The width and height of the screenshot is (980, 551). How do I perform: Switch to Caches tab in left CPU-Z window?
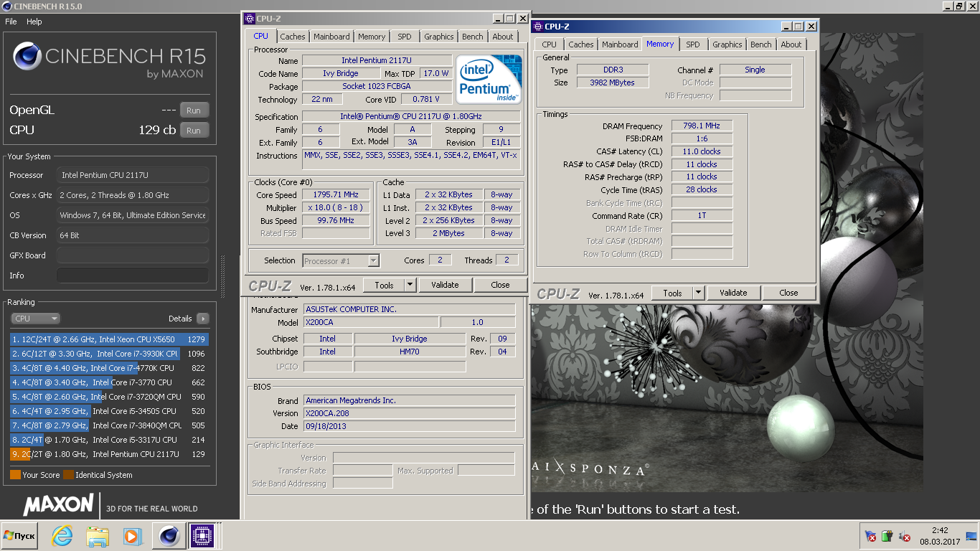(x=293, y=37)
